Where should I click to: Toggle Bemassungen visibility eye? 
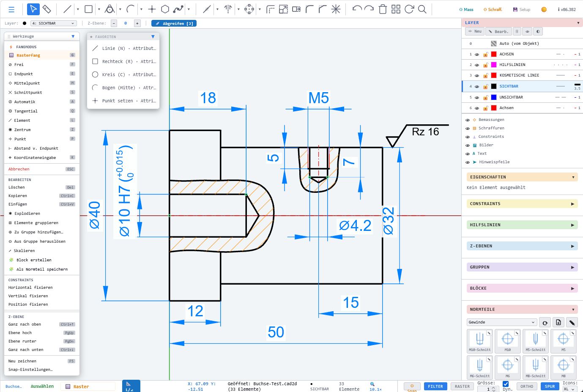pyautogui.click(x=468, y=120)
